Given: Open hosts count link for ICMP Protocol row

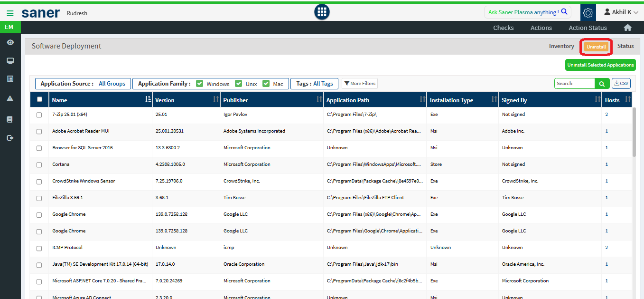Looking at the screenshot, I should pos(607,248).
